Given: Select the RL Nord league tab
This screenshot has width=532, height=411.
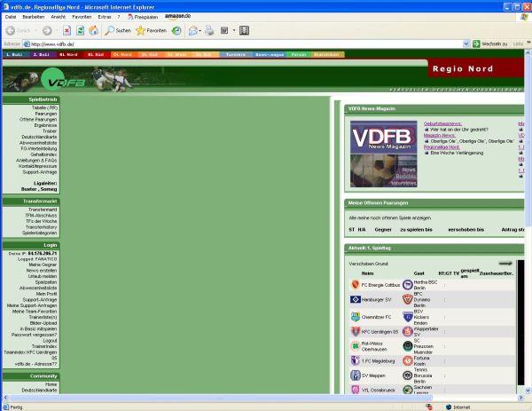Looking at the screenshot, I should (69, 54).
